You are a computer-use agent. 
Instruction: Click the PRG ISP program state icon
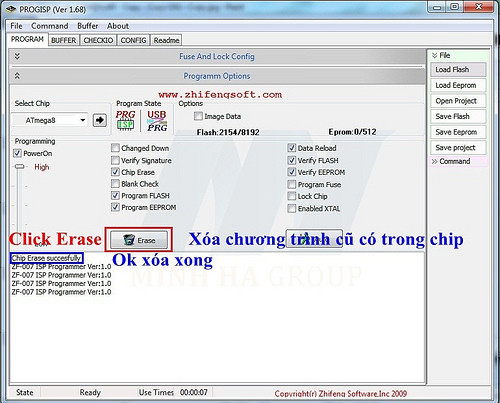click(x=125, y=120)
